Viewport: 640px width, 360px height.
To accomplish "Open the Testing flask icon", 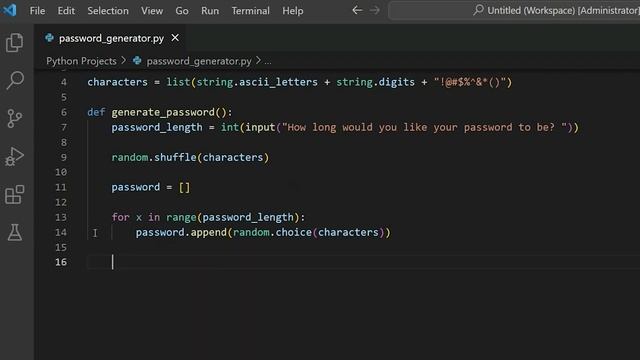I will click(15, 232).
